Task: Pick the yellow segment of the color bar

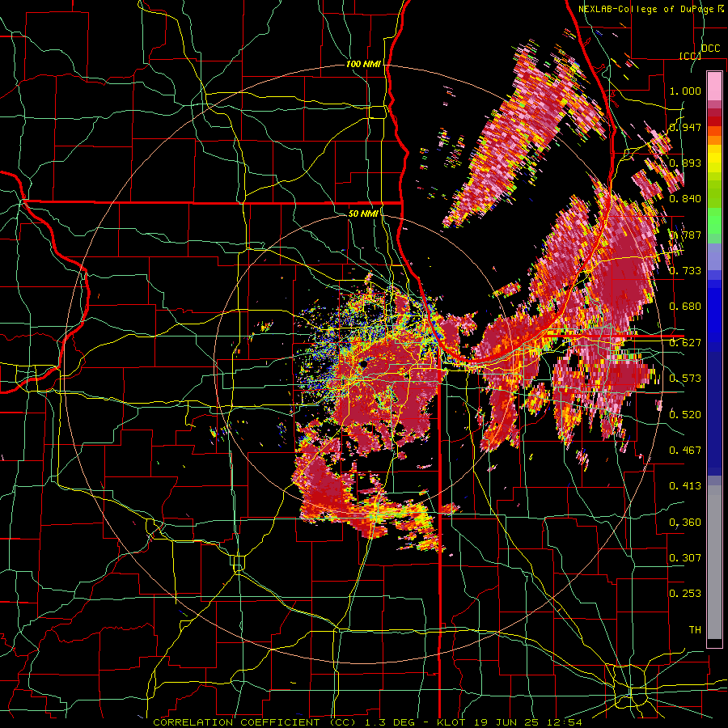Action: [714, 159]
